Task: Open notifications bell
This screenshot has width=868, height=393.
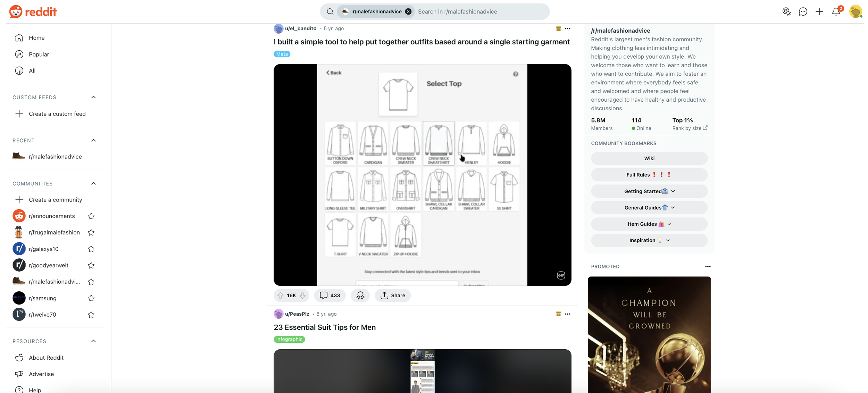Action: tap(836, 12)
